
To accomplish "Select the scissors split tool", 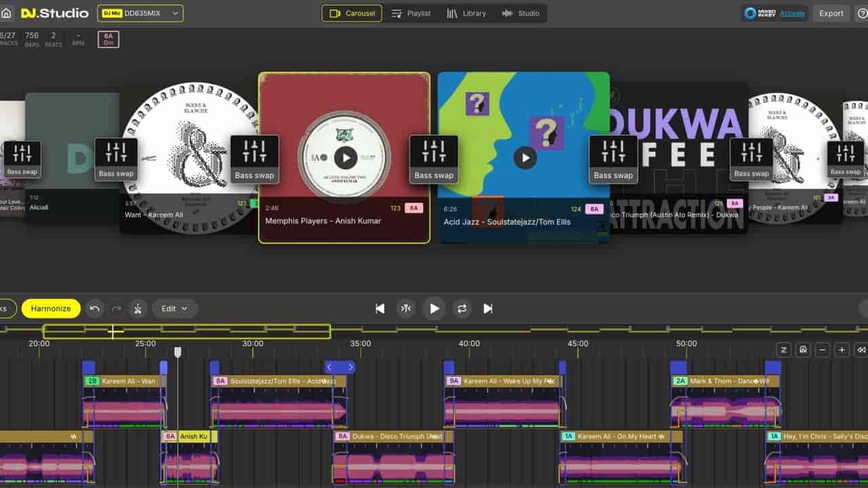I will pos(138,308).
